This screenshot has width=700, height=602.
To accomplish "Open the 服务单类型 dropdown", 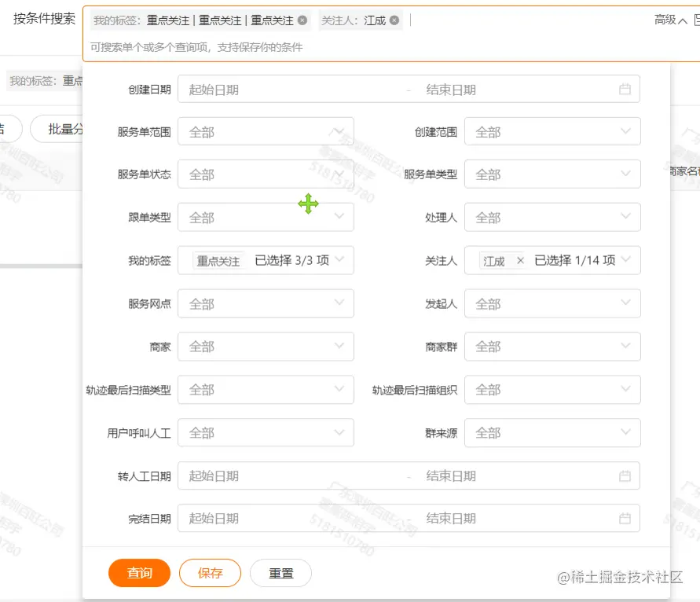I will pos(552,174).
